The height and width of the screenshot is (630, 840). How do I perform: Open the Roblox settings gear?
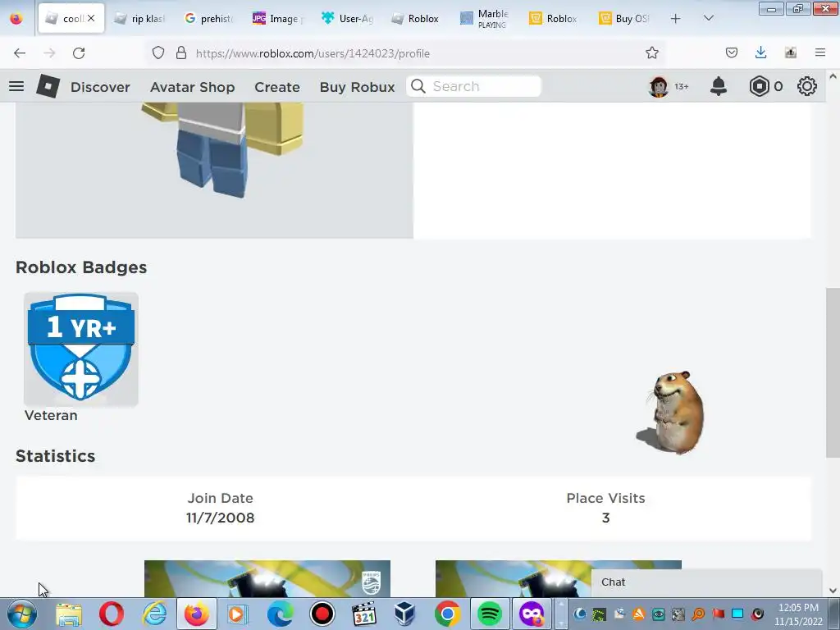(x=807, y=86)
